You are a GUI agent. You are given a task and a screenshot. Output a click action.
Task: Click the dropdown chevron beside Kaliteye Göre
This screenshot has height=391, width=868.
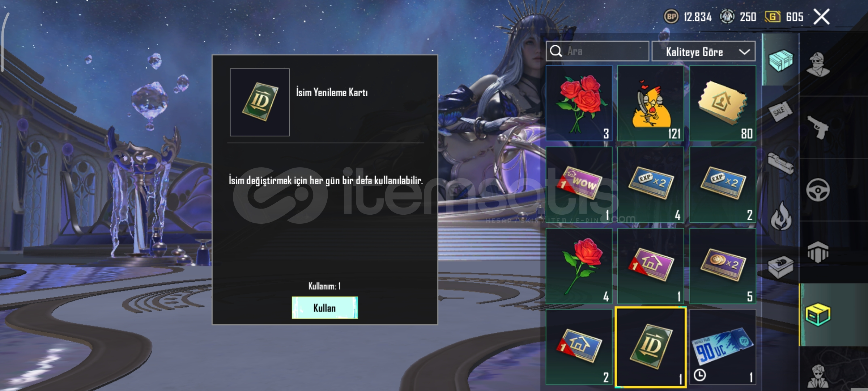pyautogui.click(x=744, y=52)
